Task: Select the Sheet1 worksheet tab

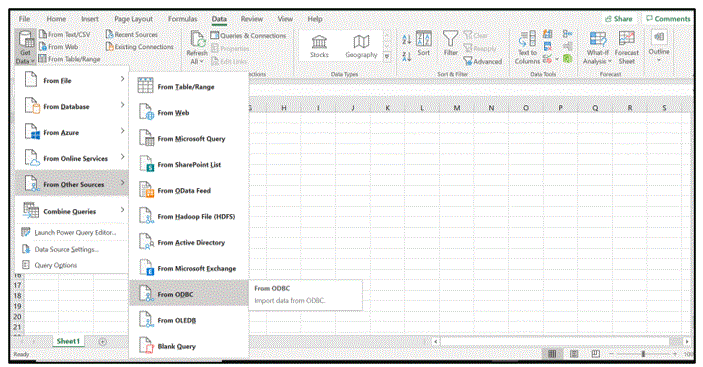Action: (68, 341)
